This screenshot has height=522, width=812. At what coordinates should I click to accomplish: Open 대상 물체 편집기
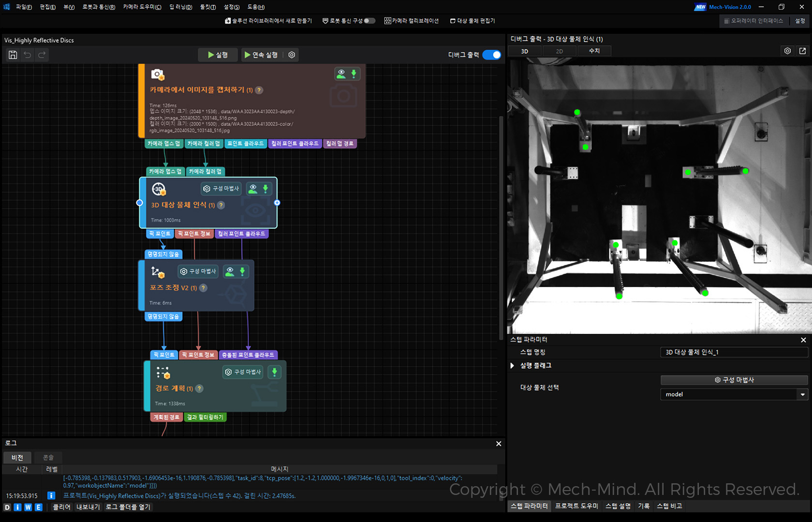[472, 21]
